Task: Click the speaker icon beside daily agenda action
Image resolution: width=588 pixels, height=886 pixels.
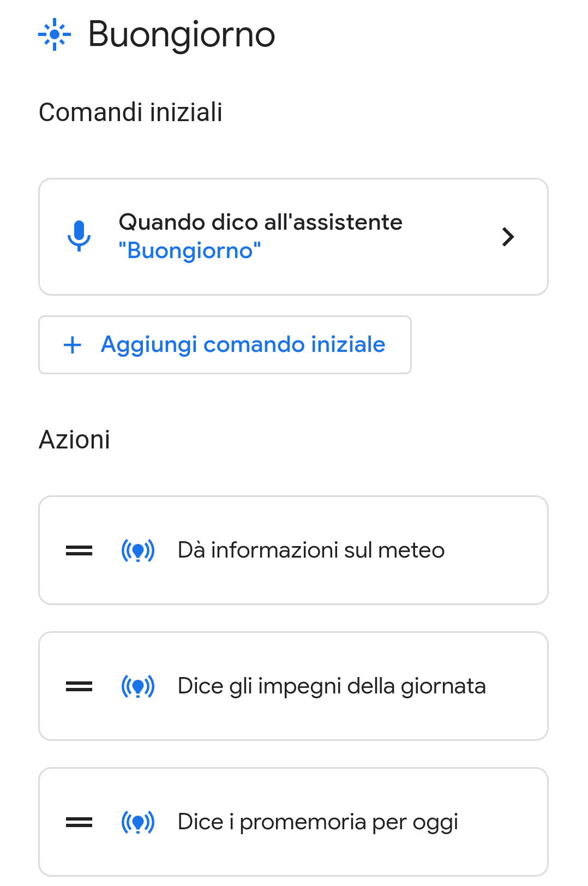Action: click(138, 686)
